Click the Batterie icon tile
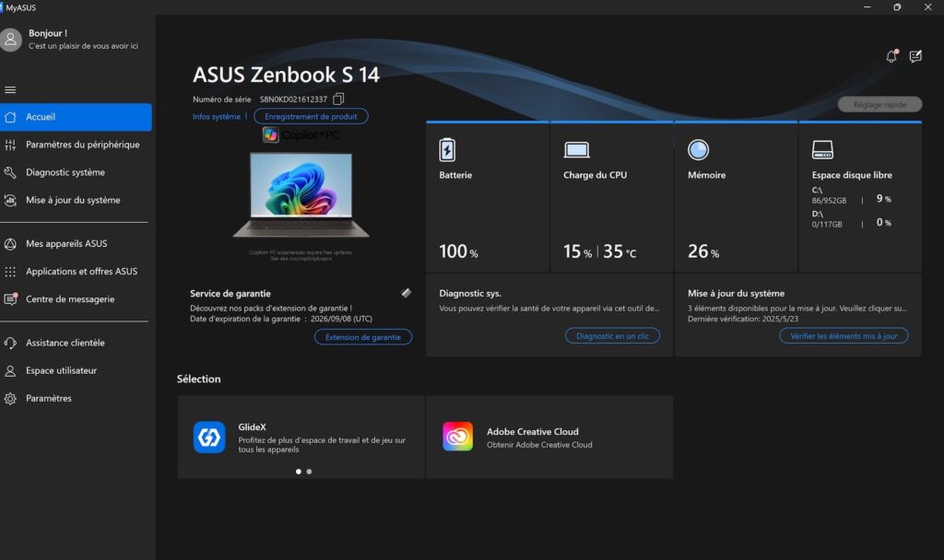 [447, 150]
